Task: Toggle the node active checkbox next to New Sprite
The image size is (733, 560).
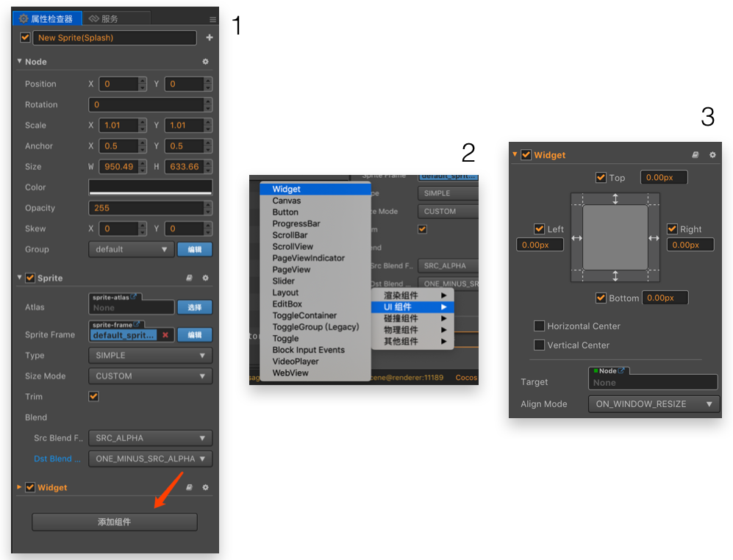Action: (x=25, y=37)
